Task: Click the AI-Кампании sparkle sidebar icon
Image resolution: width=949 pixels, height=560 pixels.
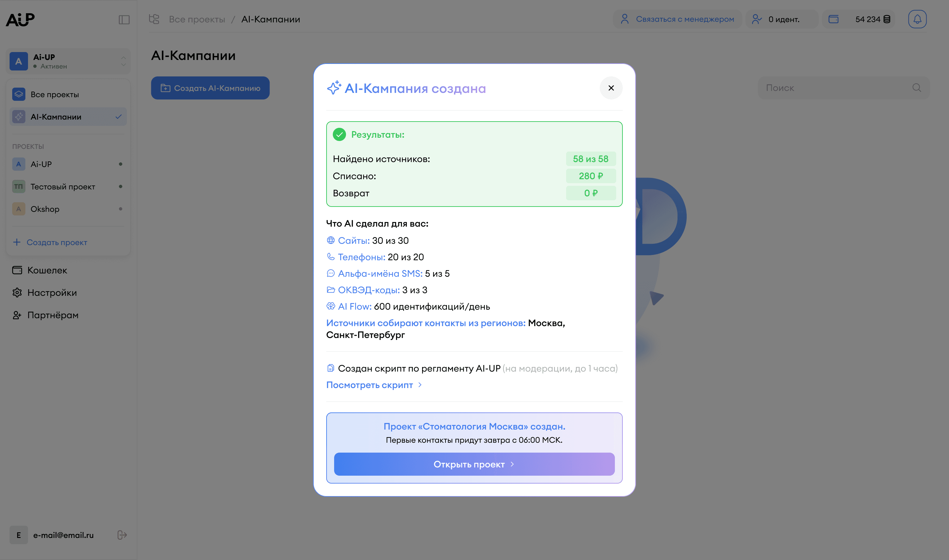Action: (18, 117)
